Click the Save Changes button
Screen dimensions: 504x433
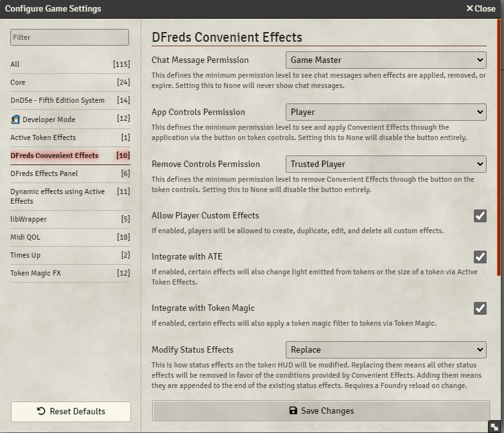(x=322, y=411)
